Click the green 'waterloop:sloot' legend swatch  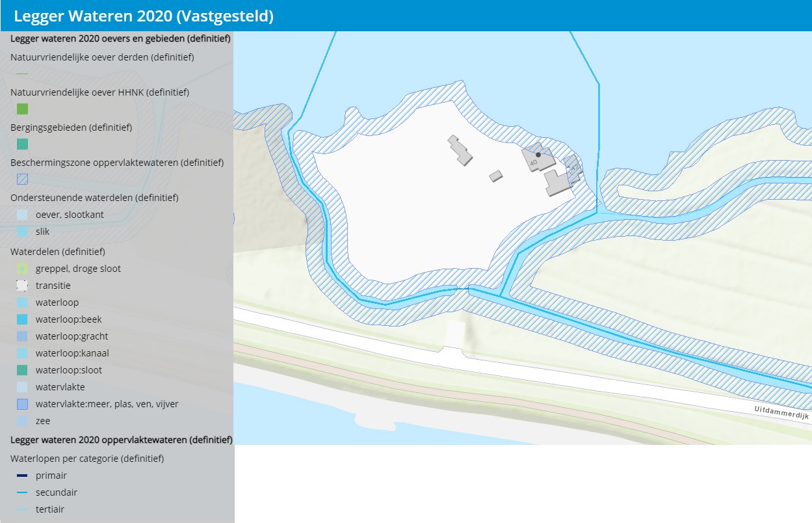22,370
